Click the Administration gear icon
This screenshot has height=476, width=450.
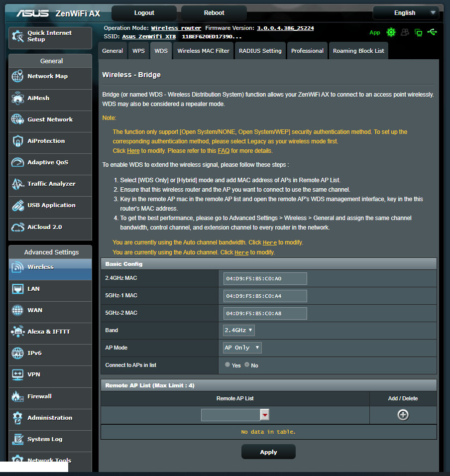tap(17, 418)
